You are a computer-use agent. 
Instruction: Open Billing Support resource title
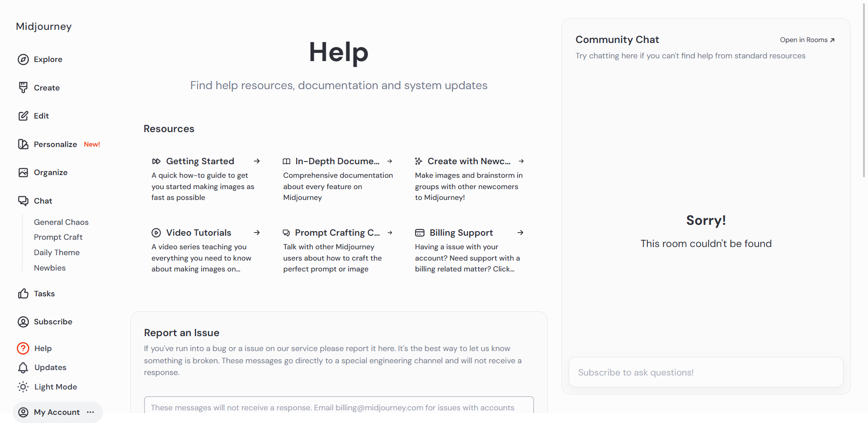[461, 233]
